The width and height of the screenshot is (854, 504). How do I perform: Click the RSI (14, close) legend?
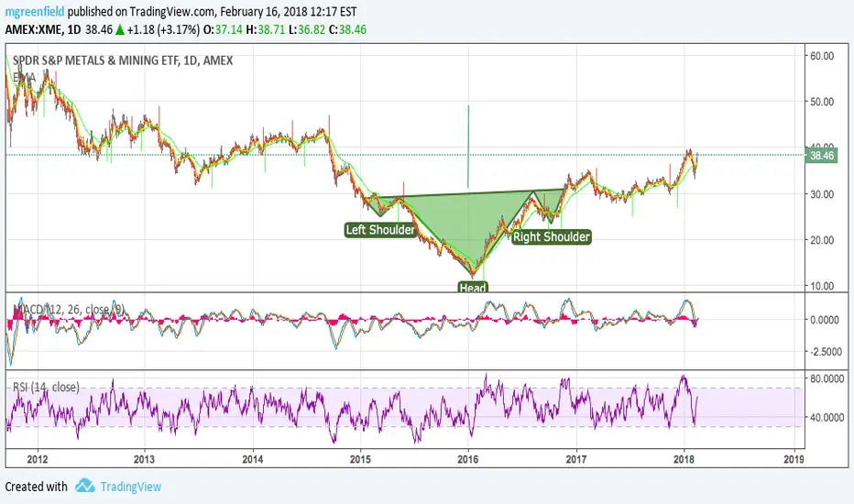click(47, 388)
